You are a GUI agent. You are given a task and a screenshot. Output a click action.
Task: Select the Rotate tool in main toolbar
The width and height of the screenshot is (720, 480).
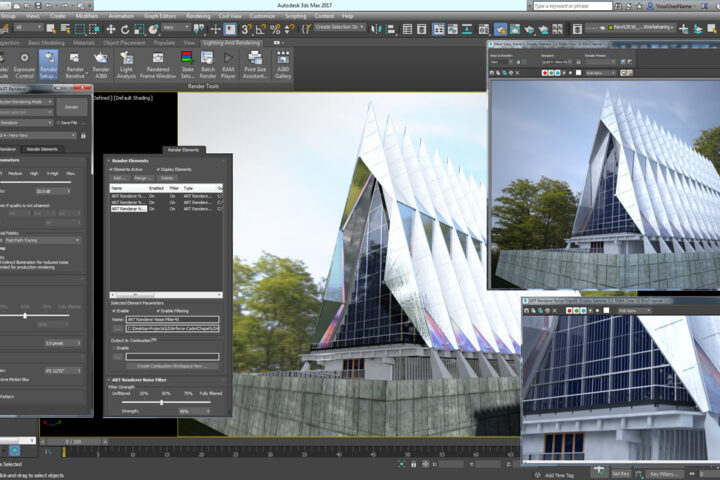point(125,29)
